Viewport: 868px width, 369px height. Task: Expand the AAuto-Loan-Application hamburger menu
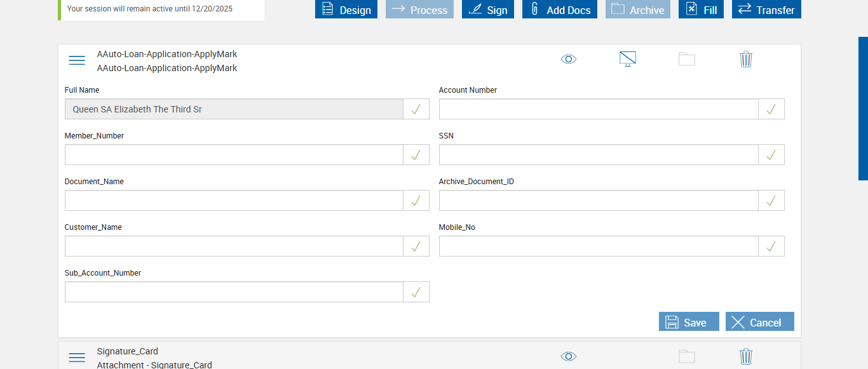click(77, 60)
